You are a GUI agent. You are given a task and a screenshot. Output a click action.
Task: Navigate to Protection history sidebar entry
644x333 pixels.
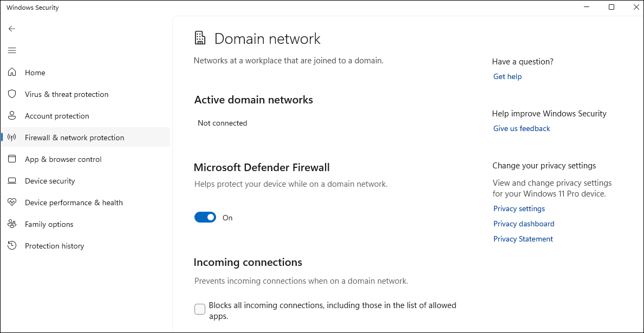[x=54, y=245]
